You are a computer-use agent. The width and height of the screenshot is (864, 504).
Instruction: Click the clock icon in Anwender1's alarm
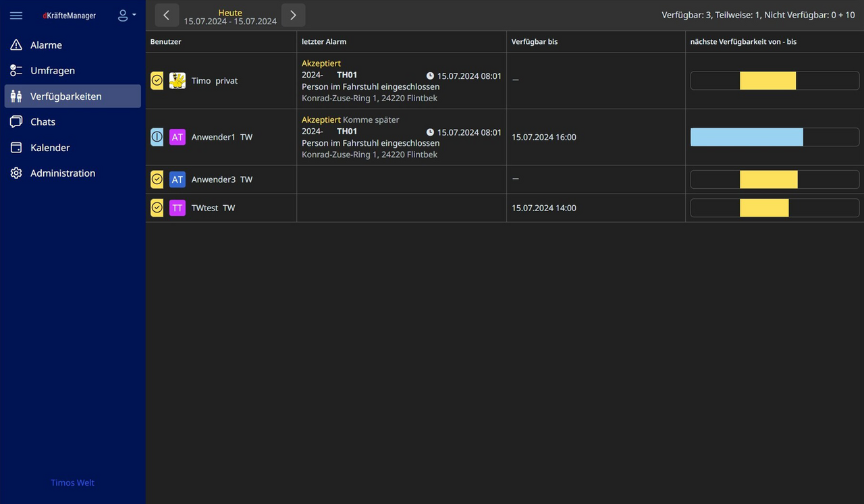430,132
